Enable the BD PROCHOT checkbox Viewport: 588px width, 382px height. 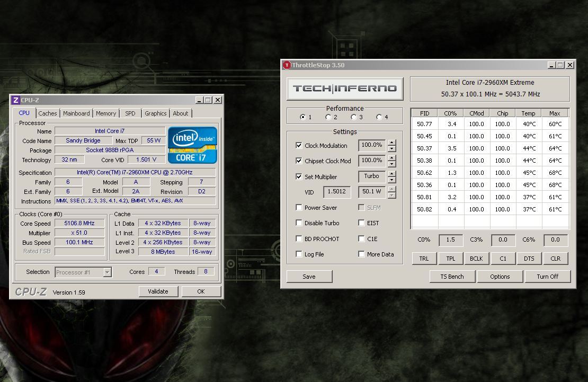pyautogui.click(x=299, y=238)
